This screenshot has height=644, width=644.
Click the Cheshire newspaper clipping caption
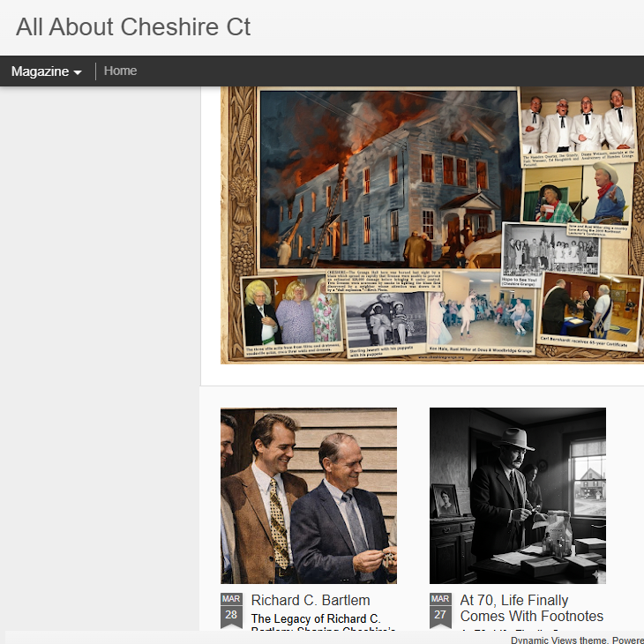pyautogui.click(x=384, y=281)
